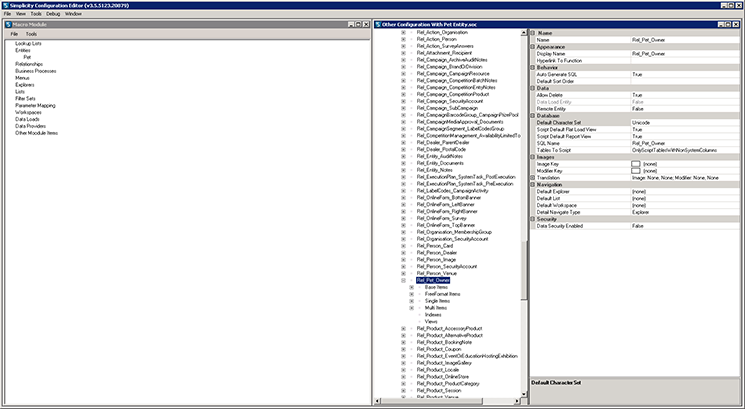
Task: Collapse the Database property category
Action: point(533,116)
